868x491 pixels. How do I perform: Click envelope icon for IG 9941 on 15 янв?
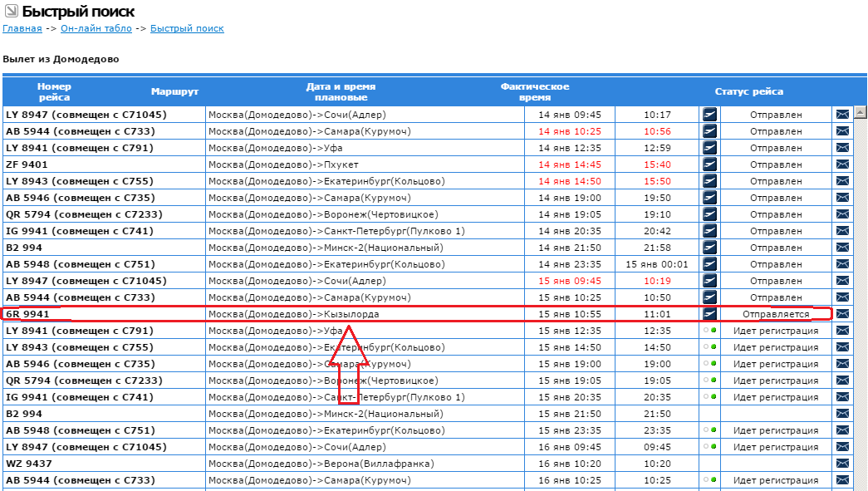click(x=842, y=397)
